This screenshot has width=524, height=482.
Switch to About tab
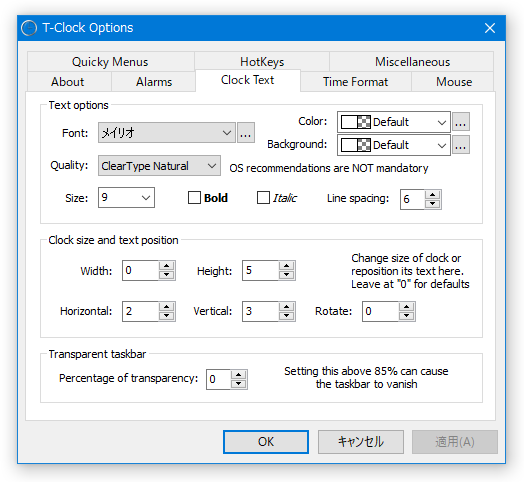[x=68, y=82]
